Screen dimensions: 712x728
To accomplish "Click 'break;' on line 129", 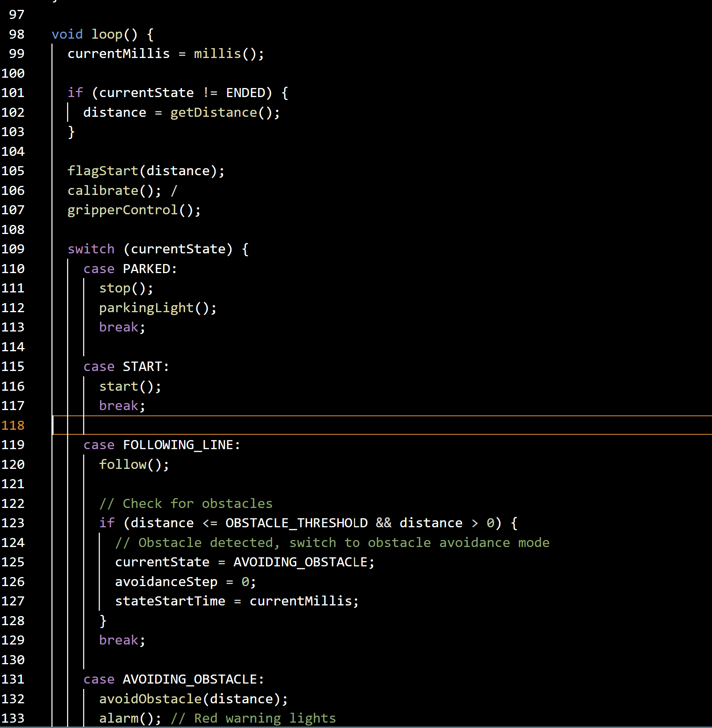I will coord(122,640).
